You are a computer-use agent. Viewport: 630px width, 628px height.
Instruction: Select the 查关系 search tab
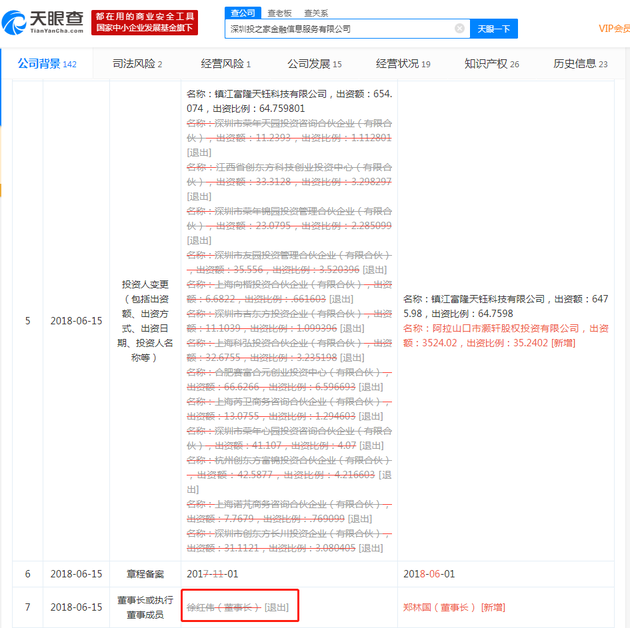[x=316, y=13]
